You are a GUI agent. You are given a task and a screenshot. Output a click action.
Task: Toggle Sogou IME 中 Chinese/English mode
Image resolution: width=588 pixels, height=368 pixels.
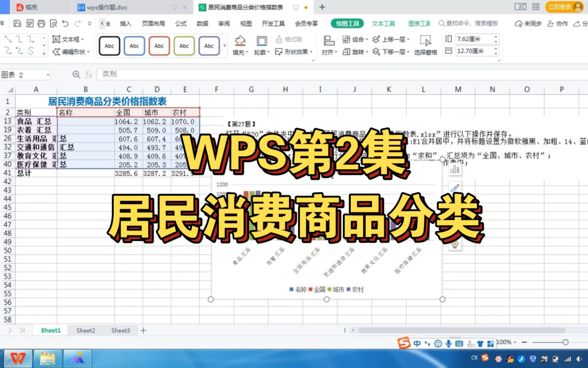pos(417,343)
